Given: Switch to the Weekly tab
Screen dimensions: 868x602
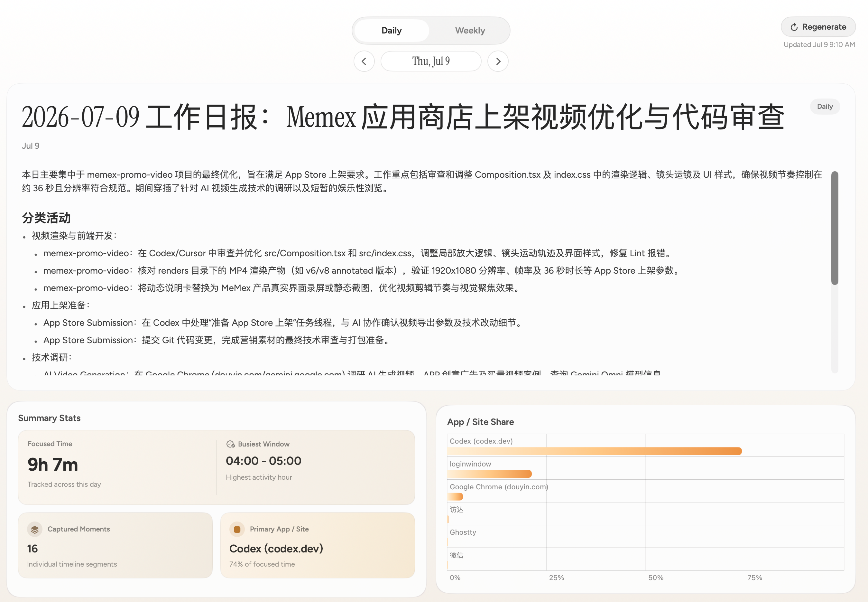Looking at the screenshot, I should pos(470,31).
